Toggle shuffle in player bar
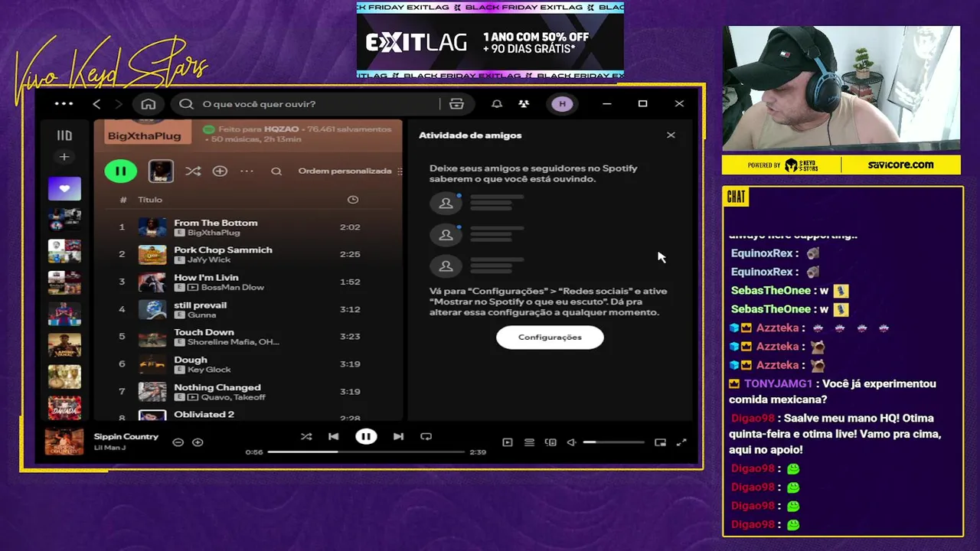 (x=306, y=437)
